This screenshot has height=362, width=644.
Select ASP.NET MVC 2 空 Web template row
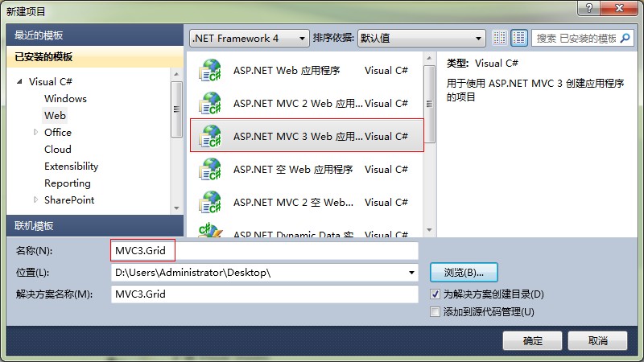(x=307, y=202)
